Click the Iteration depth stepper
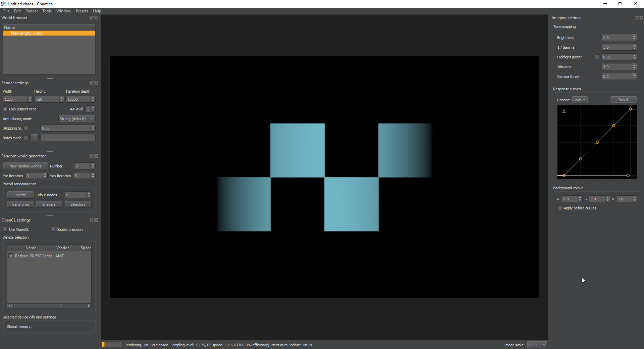The width and height of the screenshot is (644, 349). [93, 99]
